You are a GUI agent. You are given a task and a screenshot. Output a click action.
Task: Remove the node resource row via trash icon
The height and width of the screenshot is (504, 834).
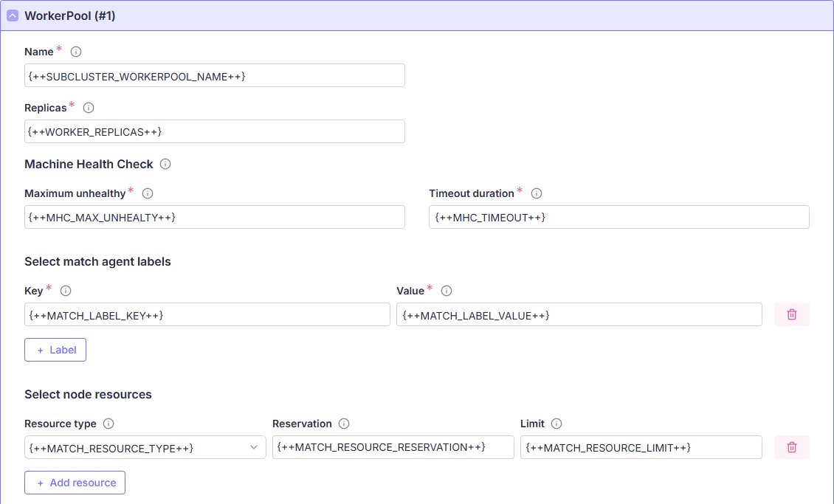(x=791, y=447)
